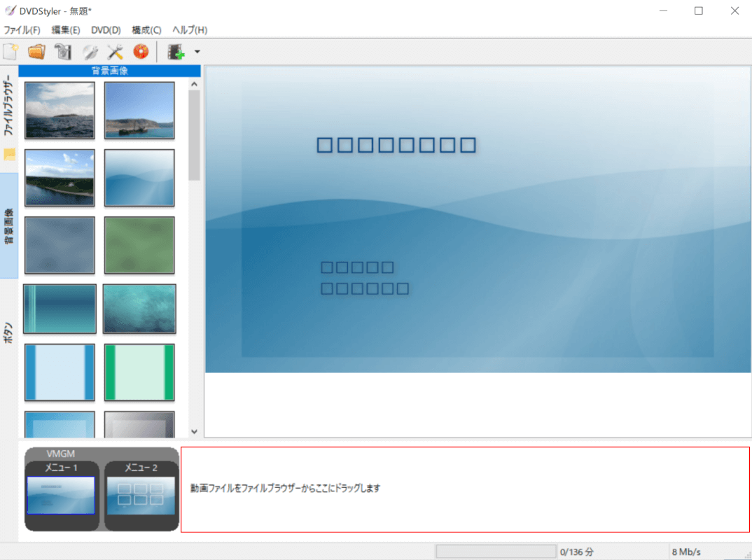Select the light blue framed background thumbnail
The width and height of the screenshot is (752, 560).
[x=60, y=424]
